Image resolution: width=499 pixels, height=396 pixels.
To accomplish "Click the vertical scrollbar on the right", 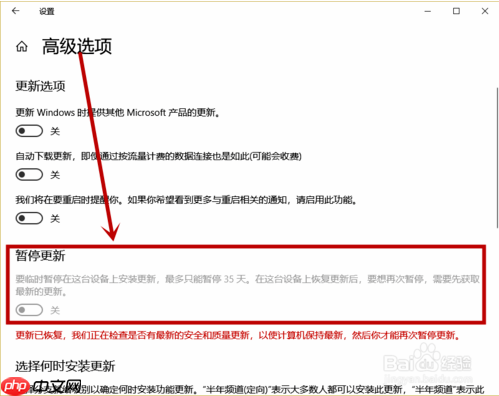I will [x=497, y=157].
